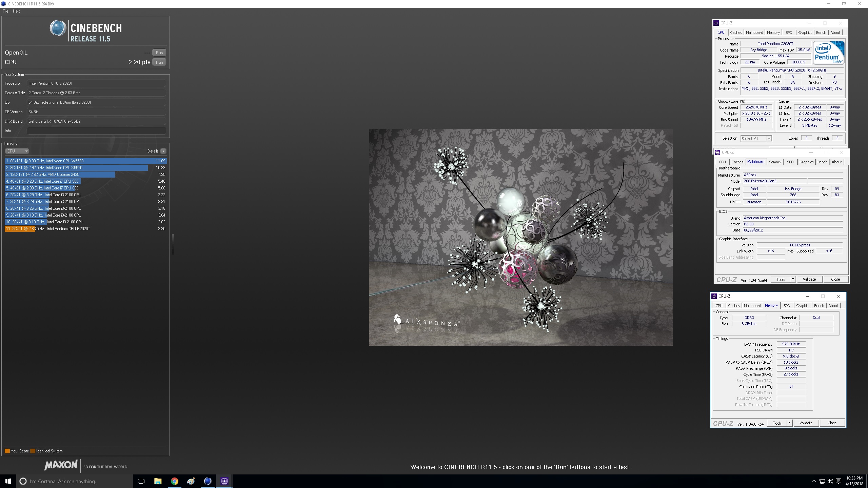Image resolution: width=868 pixels, height=488 pixels.
Task: Open Cinebench taskbar icon
Action: click(208, 481)
